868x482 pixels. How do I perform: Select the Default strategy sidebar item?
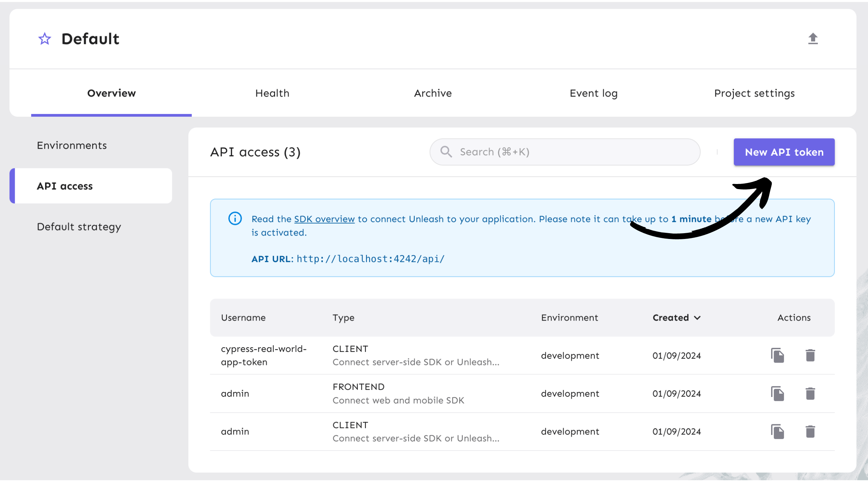pos(78,226)
